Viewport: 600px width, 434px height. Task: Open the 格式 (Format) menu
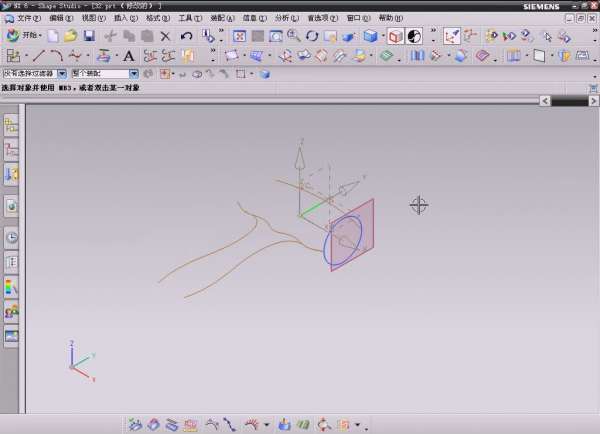click(158, 18)
